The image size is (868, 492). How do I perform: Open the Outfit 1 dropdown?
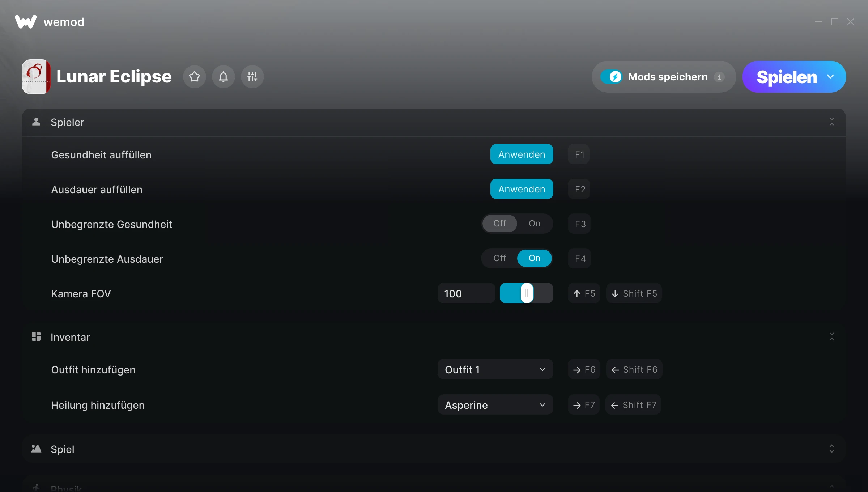pyautogui.click(x=495, y=369)
